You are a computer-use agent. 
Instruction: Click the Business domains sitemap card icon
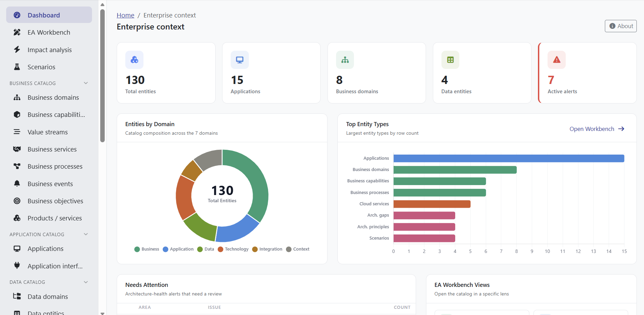pyautogui.click(x=345, y=60)
